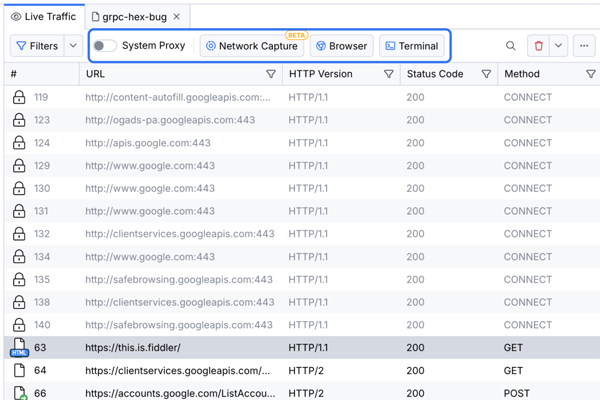Click the HTTP Version column filter icon
Viewport: 600px width, 400px height.
[x=389, y=74]
